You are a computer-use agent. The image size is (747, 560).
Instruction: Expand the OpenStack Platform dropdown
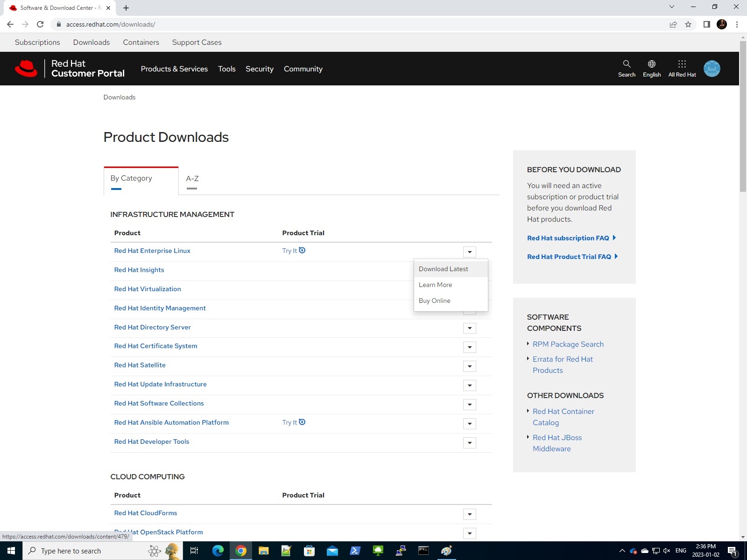pos(470,533)
